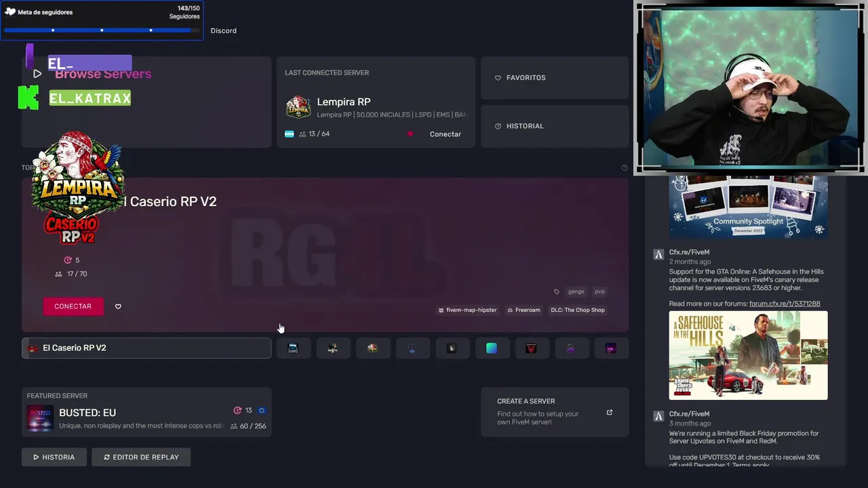Open Cfx.re/FiveM author of 3 months ago post
This screenshot has height=488, width=868.
pyautogui.click(x=689, y=414)
